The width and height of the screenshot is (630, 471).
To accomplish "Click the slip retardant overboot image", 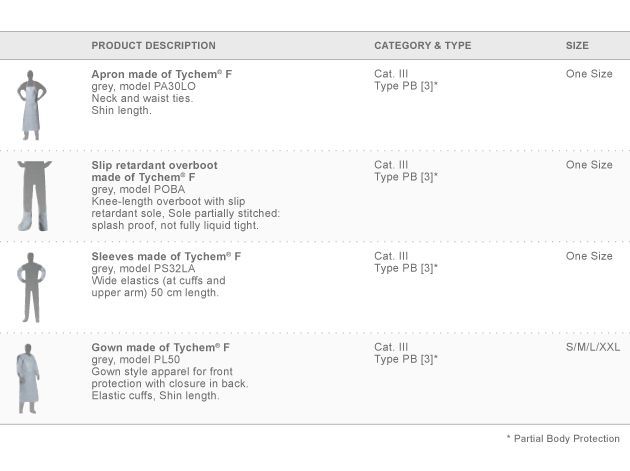I will [33, 195].
